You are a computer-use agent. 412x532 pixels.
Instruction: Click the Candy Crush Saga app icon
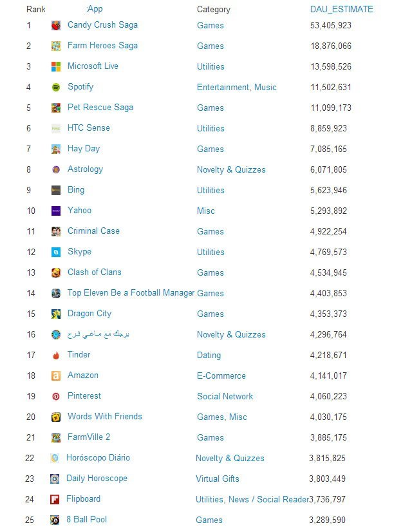(56, 26)
